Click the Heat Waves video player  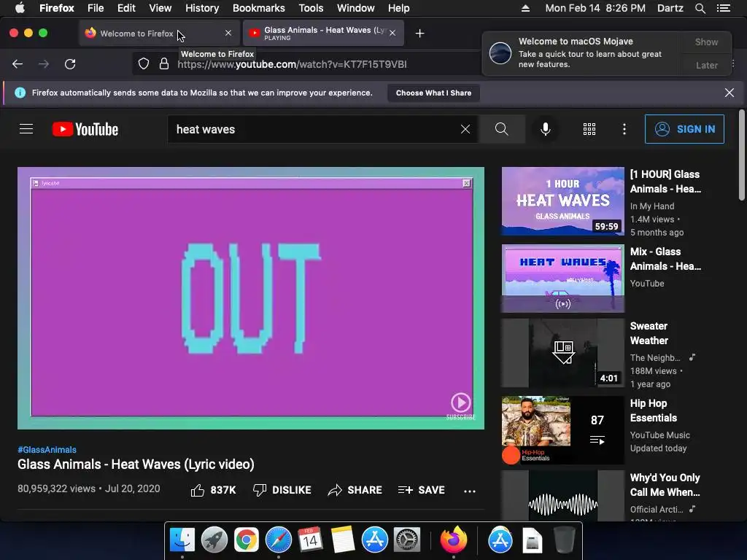coord(251,298)
